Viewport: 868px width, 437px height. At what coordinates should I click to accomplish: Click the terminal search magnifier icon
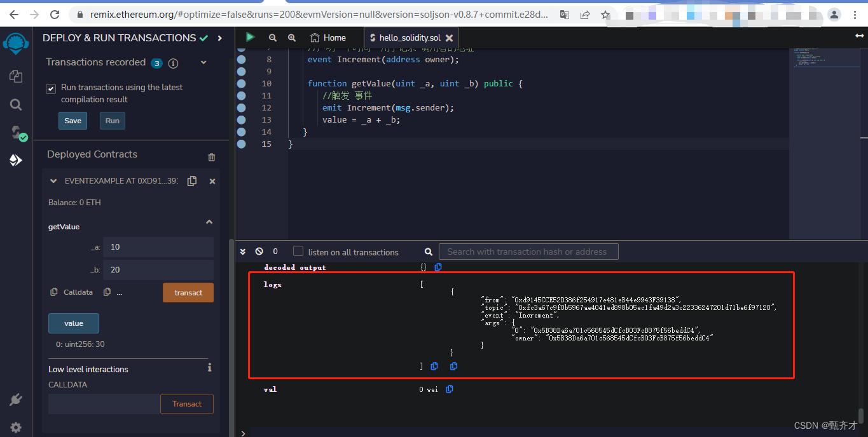point(429,252)
